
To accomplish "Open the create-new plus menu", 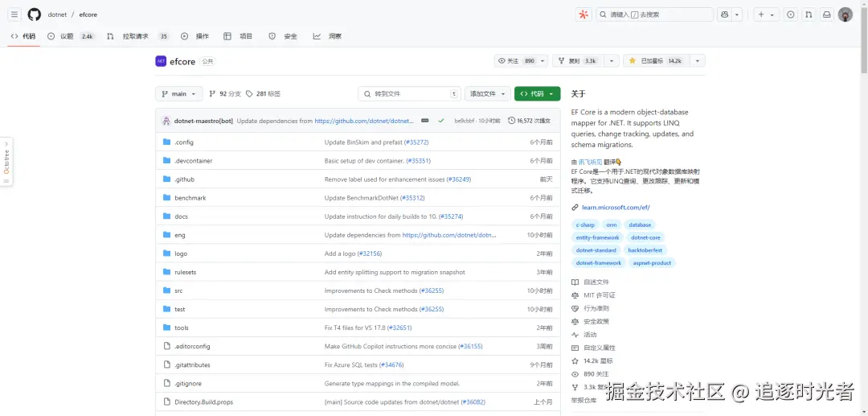I will coord(766,14).
